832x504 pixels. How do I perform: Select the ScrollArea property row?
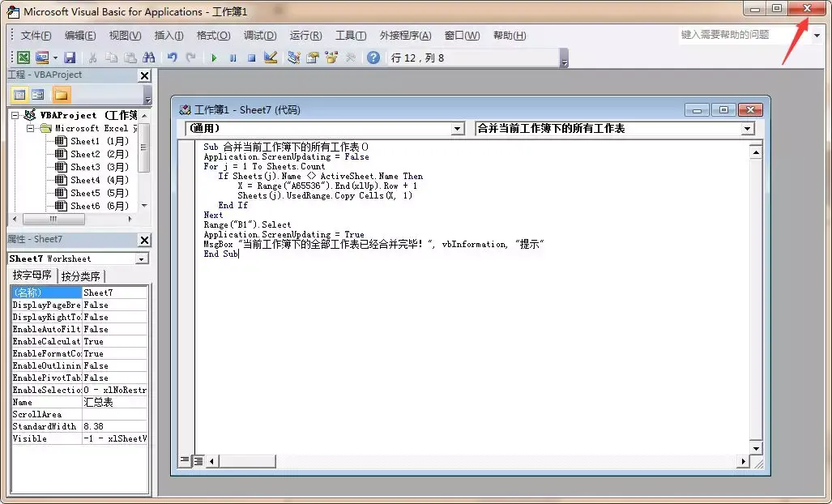click(x=79, y=414)
